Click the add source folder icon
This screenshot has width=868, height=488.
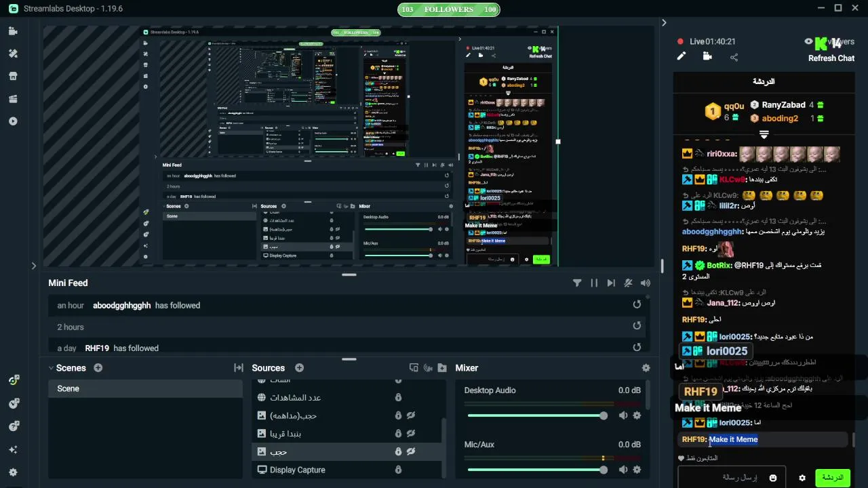pyautogui.click(x=442, y=368)
